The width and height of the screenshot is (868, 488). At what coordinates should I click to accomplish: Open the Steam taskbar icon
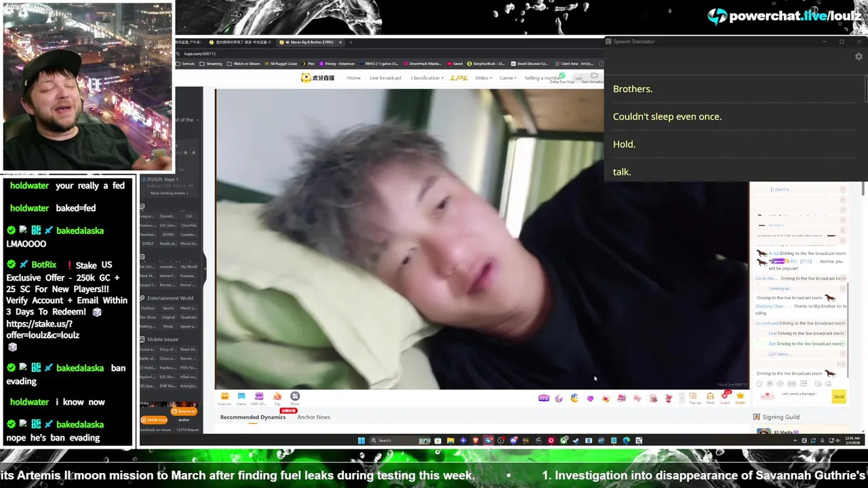coord(576,441)
